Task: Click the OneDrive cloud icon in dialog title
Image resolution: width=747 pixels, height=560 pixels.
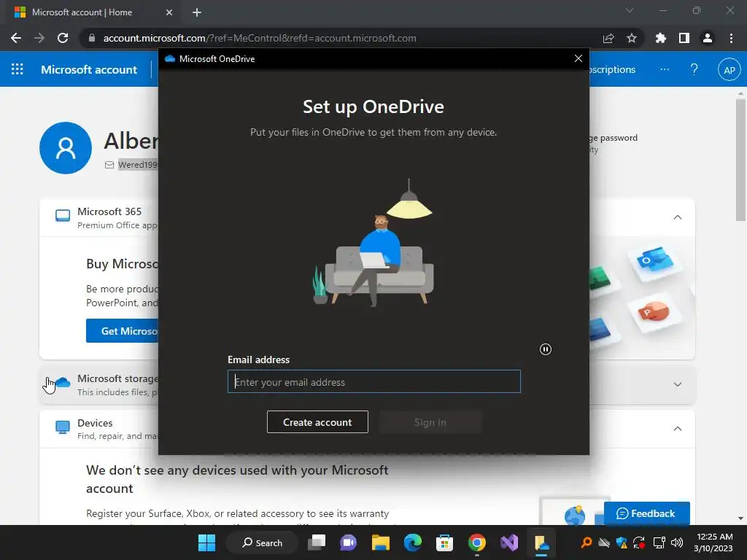Action: coord(170,58)
